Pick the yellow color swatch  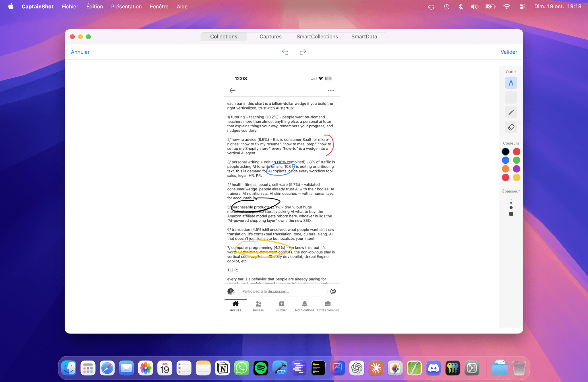516,178
